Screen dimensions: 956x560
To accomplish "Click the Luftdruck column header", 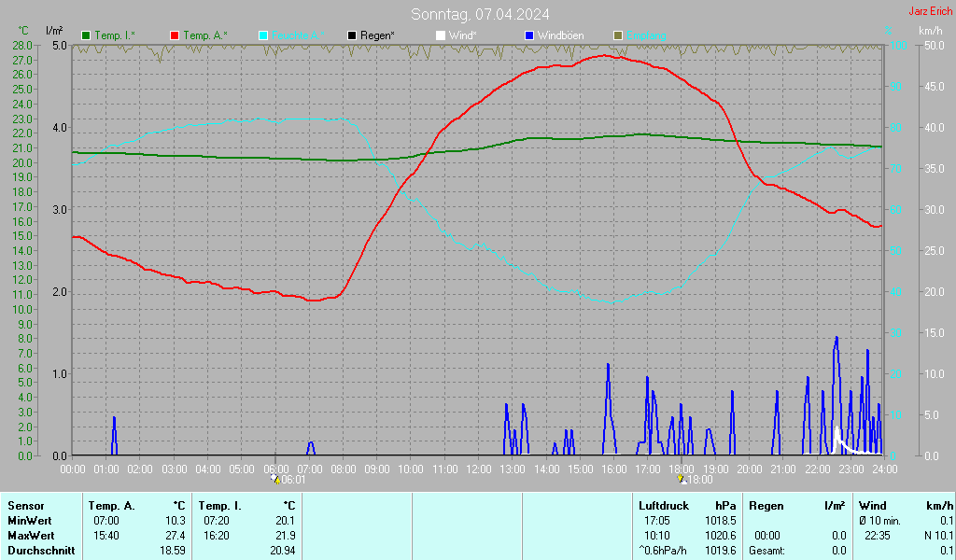I will [x=664, y=506].
